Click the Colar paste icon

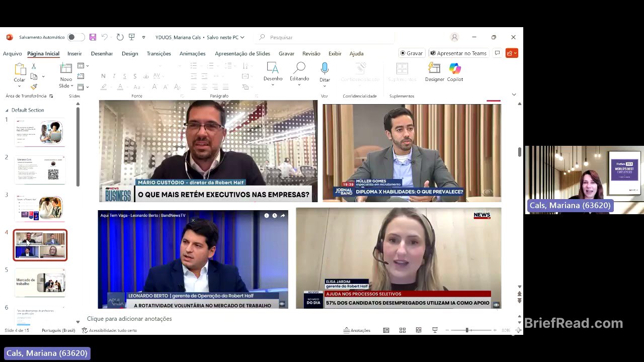20,69
